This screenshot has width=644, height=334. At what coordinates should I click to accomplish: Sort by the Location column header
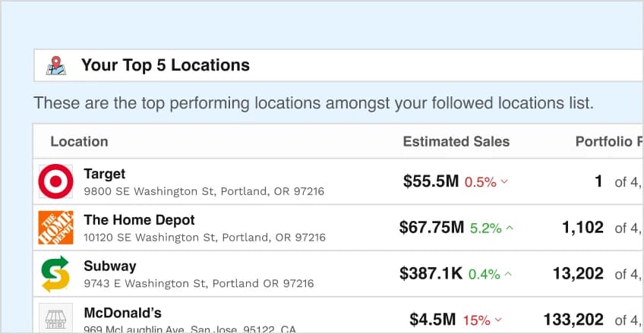(79, 141)
